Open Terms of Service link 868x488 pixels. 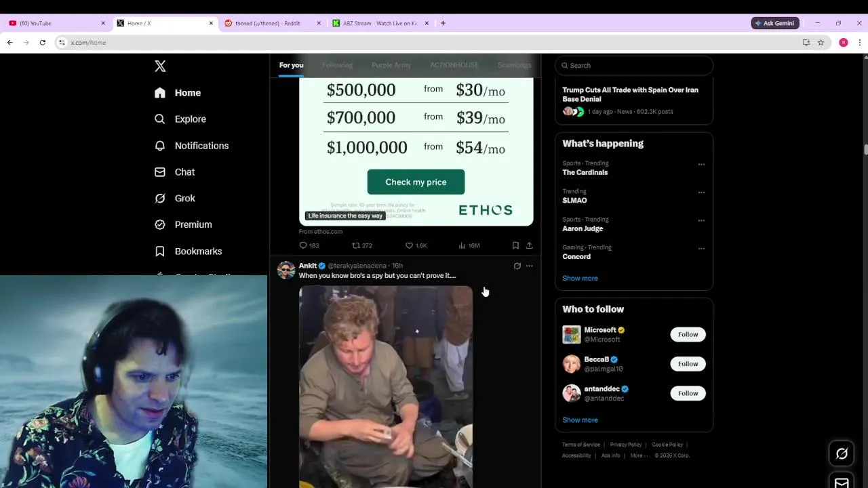coord(581,445)
